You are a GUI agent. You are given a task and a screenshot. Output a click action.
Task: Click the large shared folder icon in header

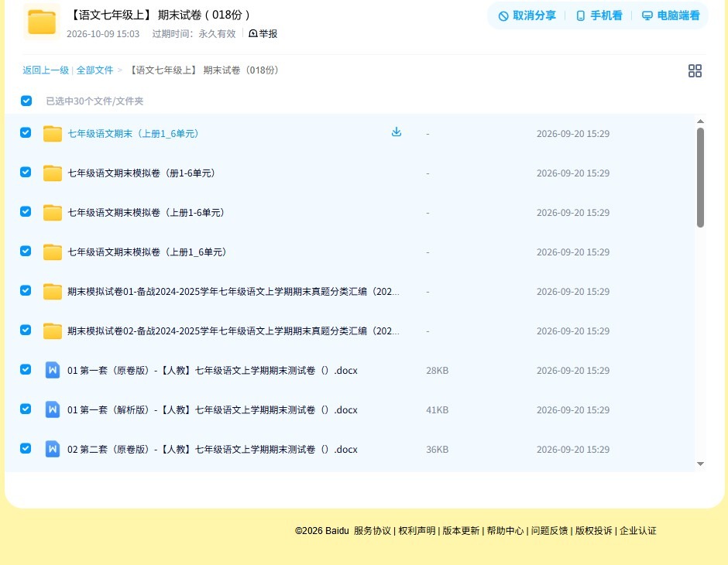pos(42,22)
